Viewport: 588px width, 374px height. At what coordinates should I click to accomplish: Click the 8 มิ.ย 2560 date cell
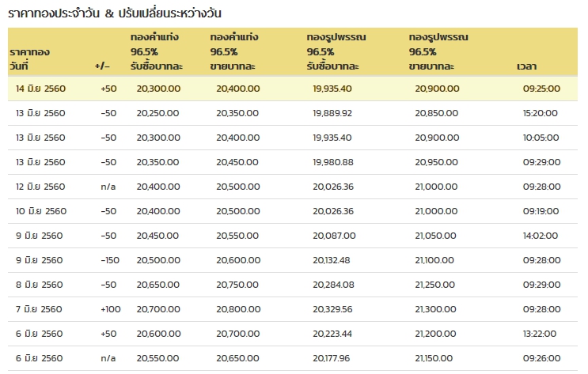[39, 285]
